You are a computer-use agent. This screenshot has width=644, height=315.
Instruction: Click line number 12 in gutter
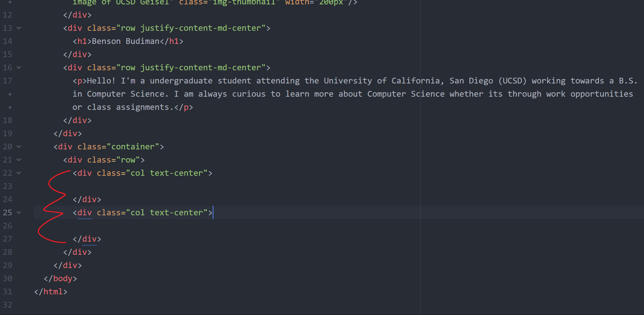pos(7,15)
